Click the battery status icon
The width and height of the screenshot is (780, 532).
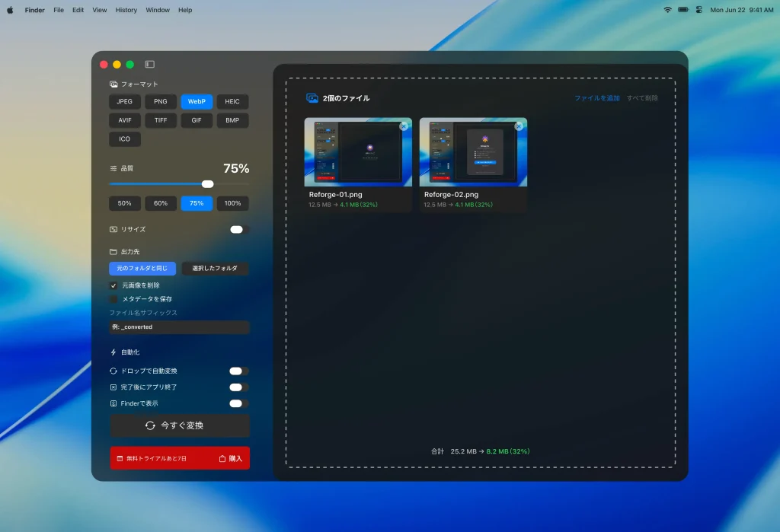coord(682,10)
